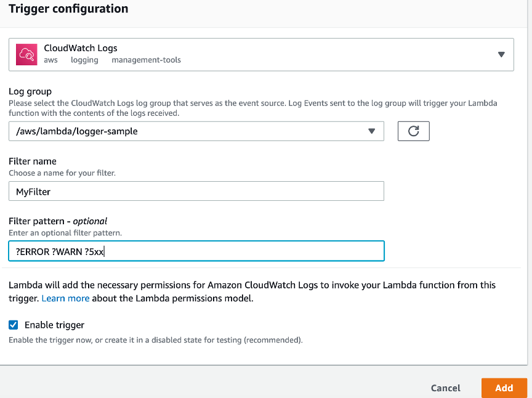The width and height of the screenshot is (532, 398).
Task: Click the Add button
Action: [504, 388]
